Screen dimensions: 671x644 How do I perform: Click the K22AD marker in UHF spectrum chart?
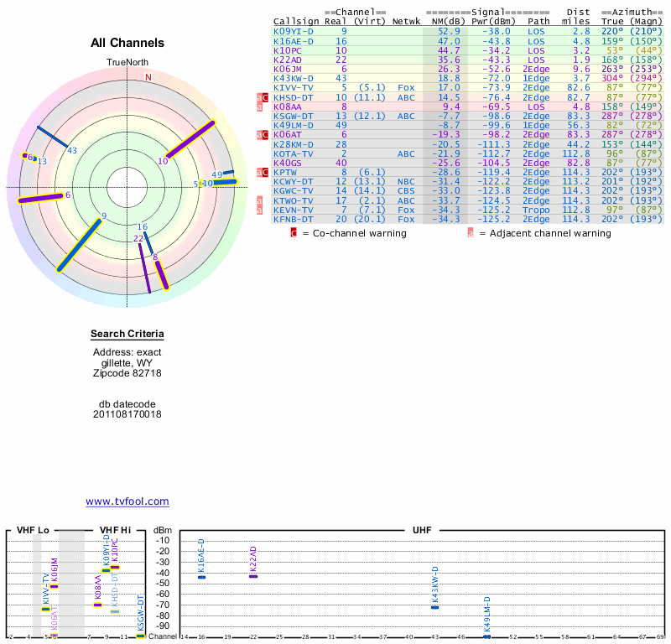[253, 576]
